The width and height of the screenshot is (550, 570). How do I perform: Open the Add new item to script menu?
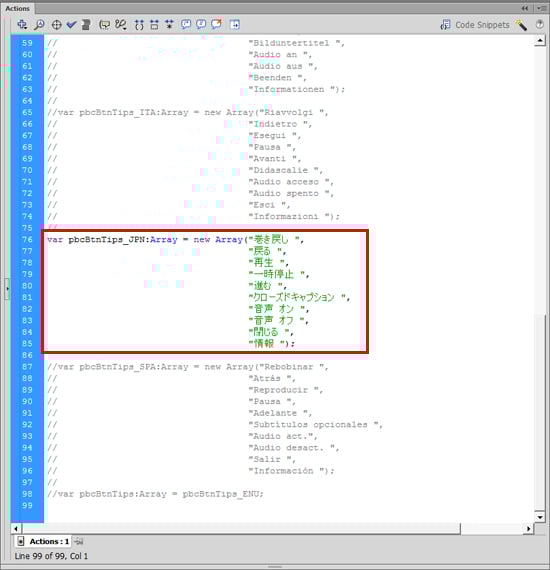tap(22, 25)
